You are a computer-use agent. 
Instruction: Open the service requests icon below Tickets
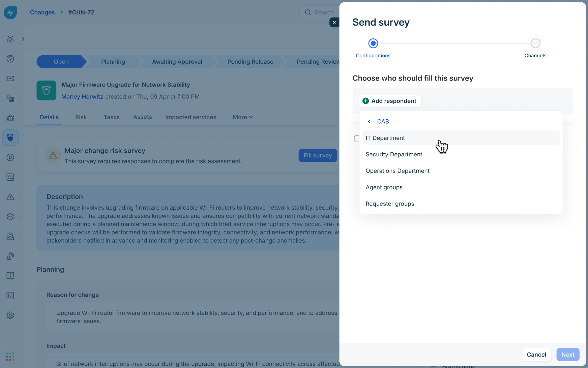click(10, 98)
